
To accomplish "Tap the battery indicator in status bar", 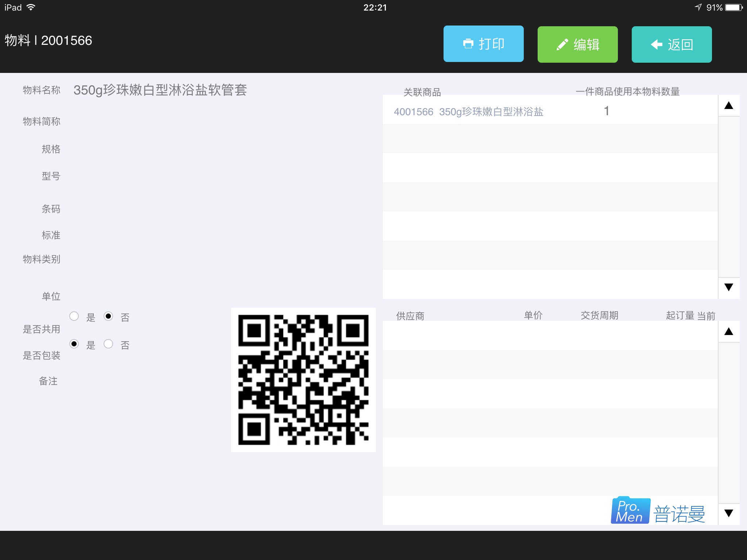I will tap(734, 7).
